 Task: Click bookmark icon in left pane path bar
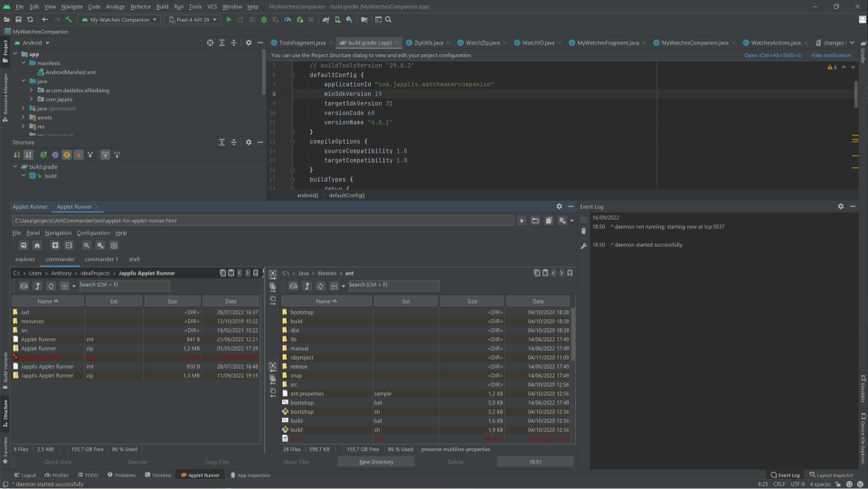tap(255, 273)
